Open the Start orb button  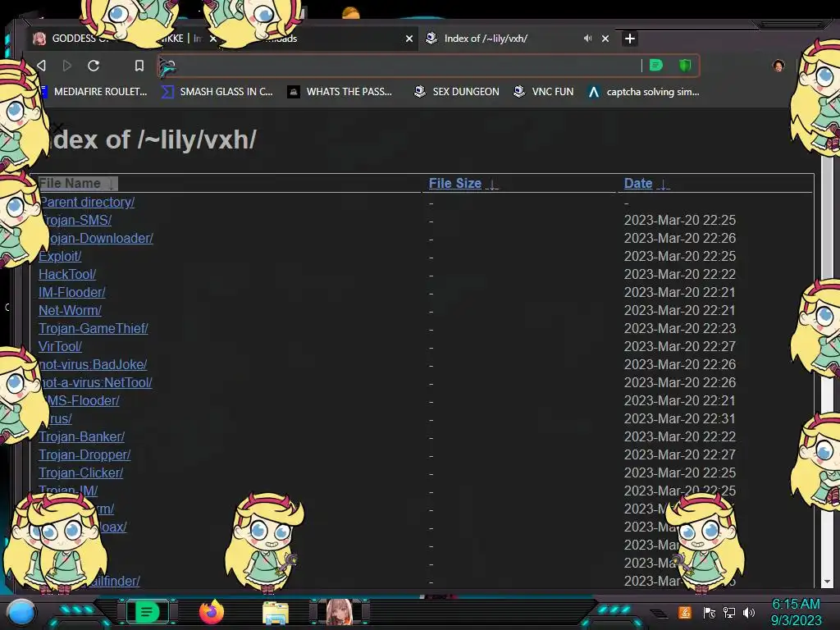pyautogui.click(x=21, y=612)
